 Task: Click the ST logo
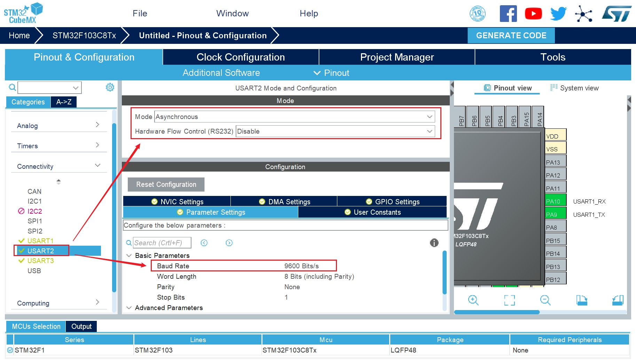pyautogui.click(x=617, y=14)
